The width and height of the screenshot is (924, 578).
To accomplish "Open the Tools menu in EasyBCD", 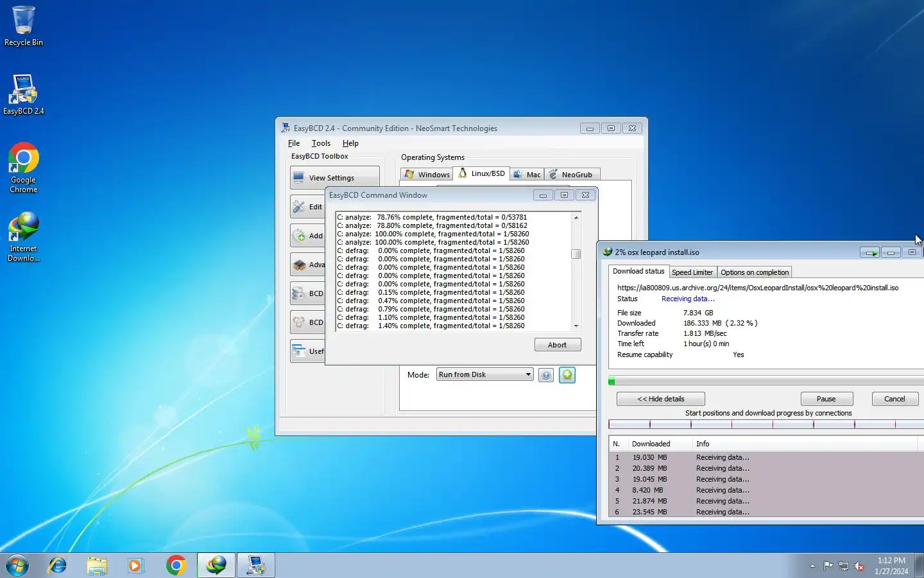I will tap(321, 143).
